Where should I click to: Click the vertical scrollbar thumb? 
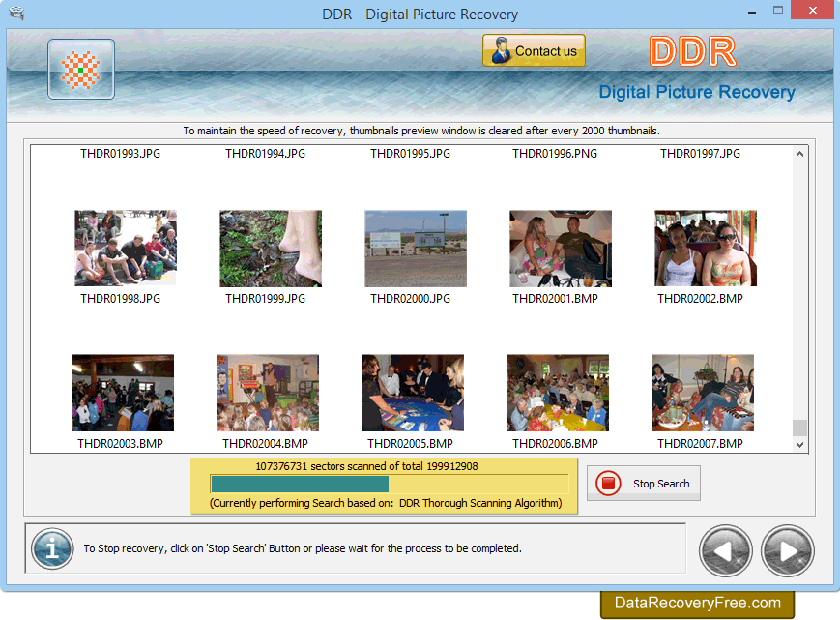coord(799,428)
